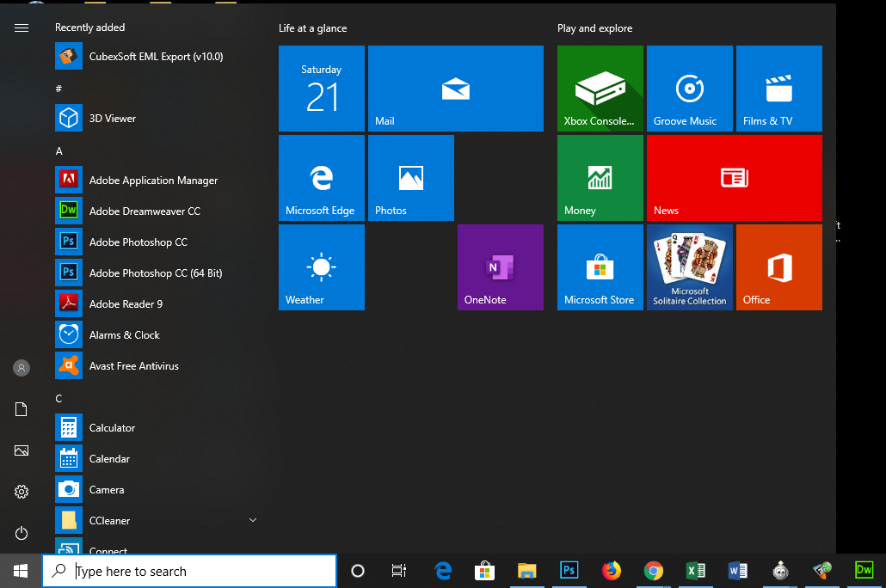
Task: Open Documents from Start sidebar
Action: tap(22, 409)
